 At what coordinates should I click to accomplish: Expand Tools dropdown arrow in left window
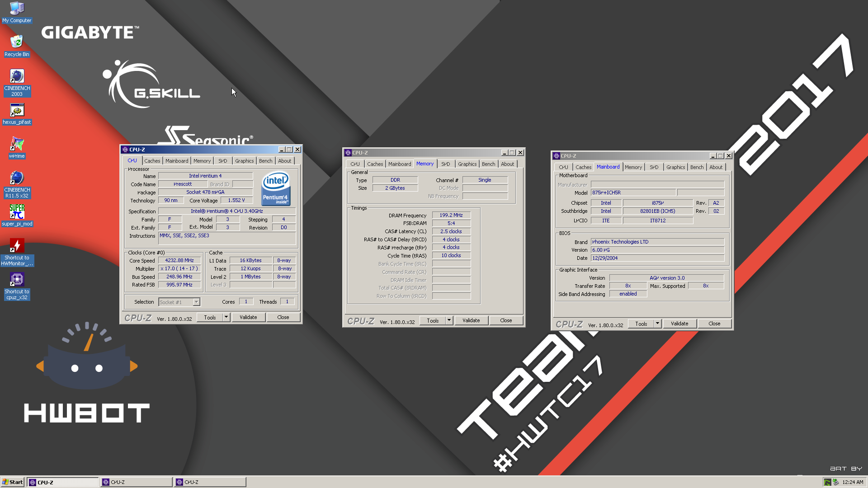coord(226,317)
